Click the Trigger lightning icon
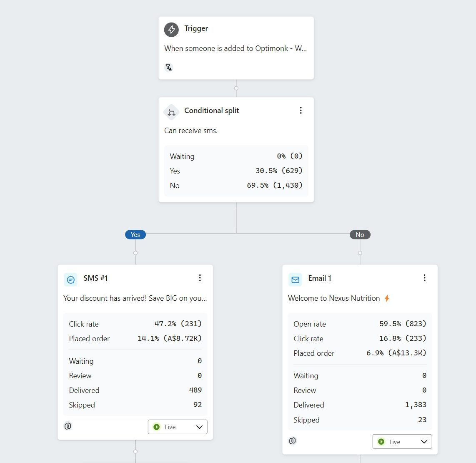 [x=171, y=29]
